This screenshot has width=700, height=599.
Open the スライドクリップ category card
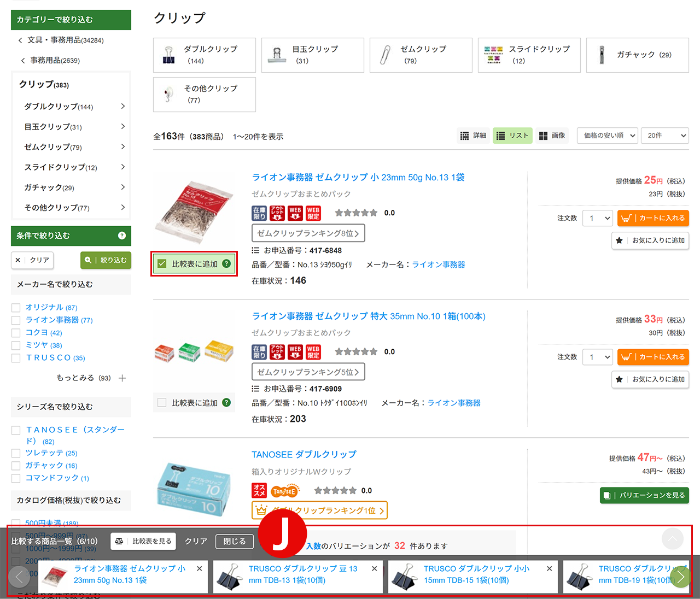pos(529,55)
